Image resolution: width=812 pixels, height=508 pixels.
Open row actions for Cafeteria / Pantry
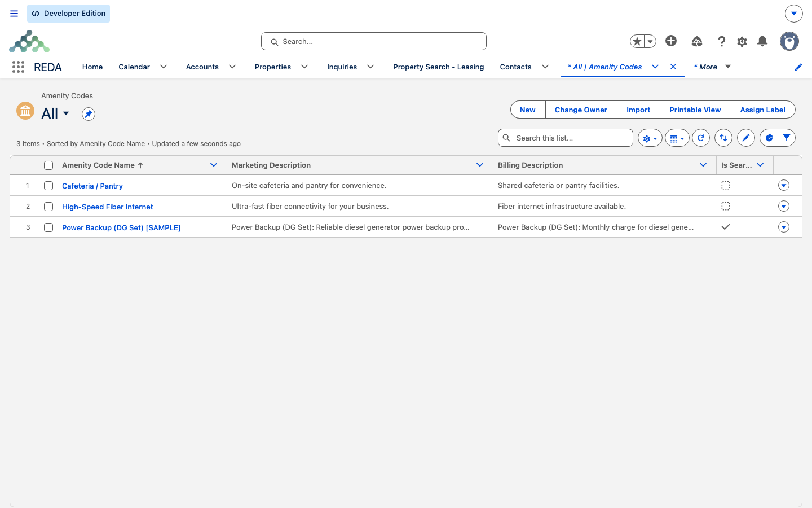click(784, 185)
